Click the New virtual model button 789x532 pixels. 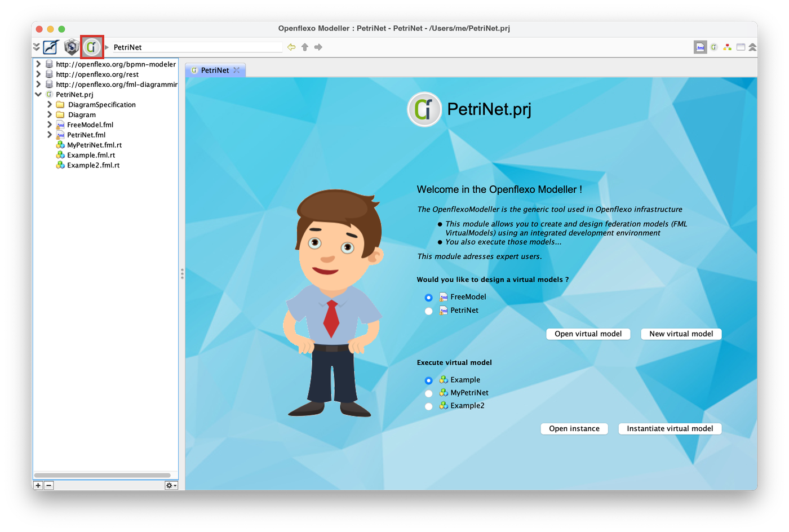pyautogui.click(x=681, y=334)
